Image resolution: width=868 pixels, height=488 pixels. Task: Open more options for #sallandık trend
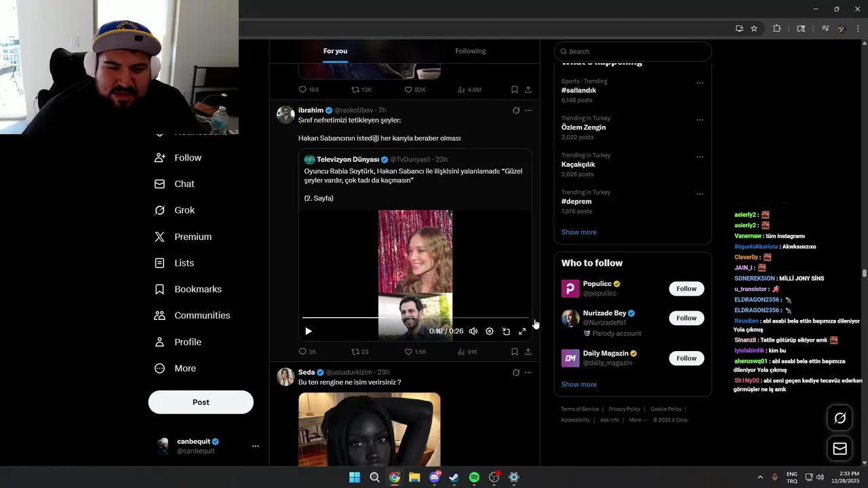(x=700, y=83)
